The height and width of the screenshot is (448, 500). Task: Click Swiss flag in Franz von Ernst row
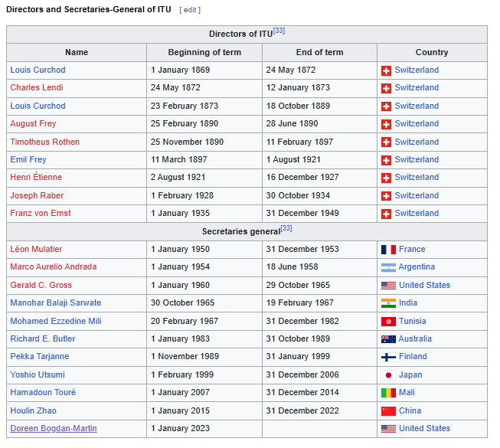click(x=386, y=214)
